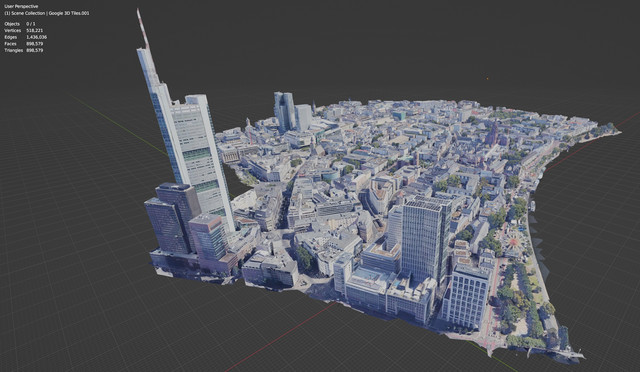Click the 'Triangles' statistics label

click(13, 50)
